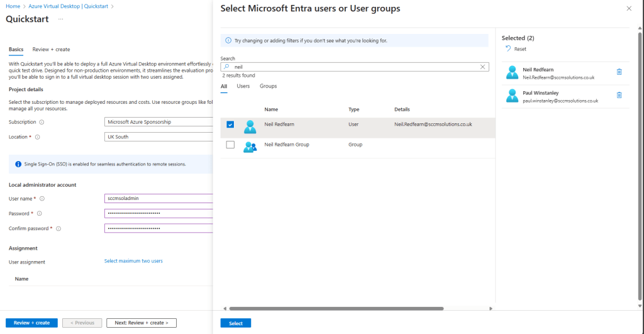Delete Neil Redfearn from selected list
Viewport: 644px width, 334px height.
point(619,72)
